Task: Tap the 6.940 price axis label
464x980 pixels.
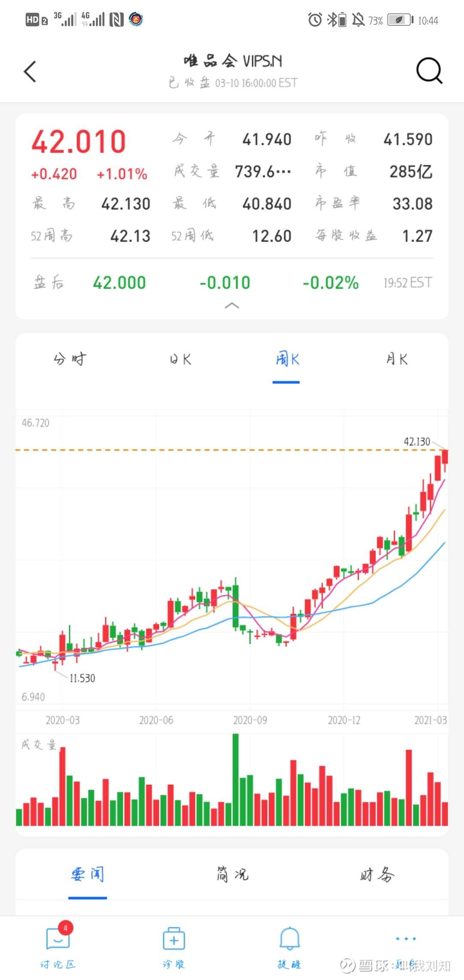Action: point(33,697)
